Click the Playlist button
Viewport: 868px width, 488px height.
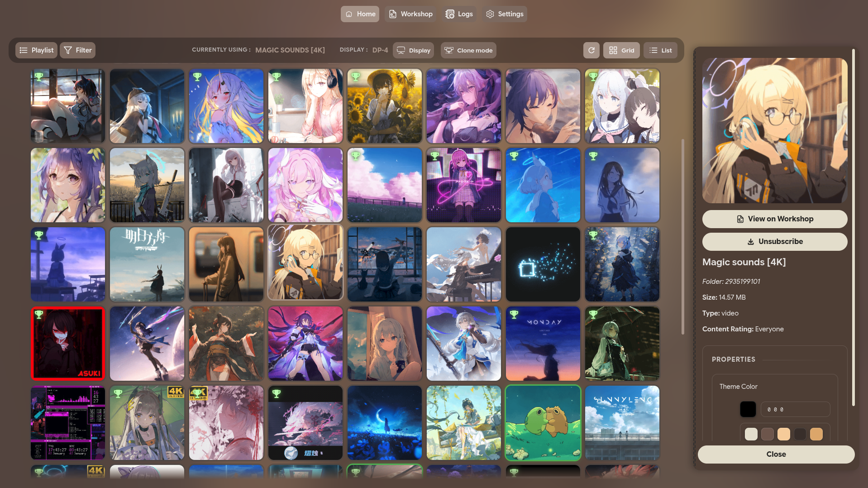pyautogui.click(x=36, y=50)
